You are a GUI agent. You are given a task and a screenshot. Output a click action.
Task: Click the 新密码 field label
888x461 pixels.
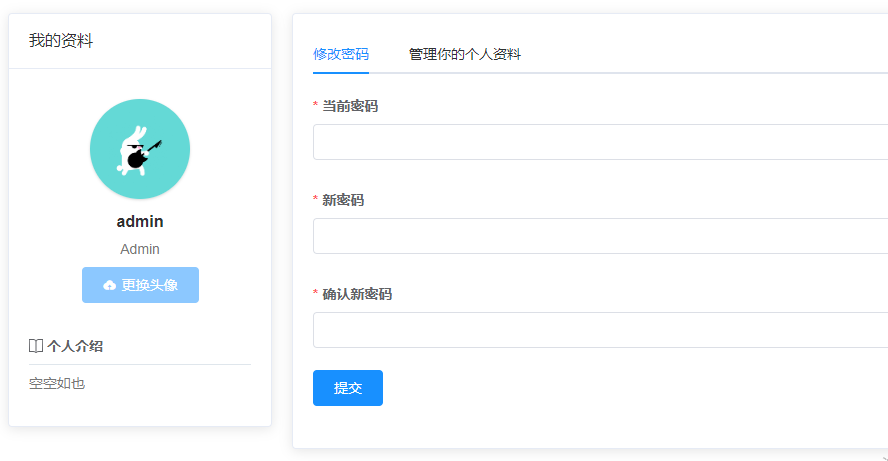pos(343,200)
